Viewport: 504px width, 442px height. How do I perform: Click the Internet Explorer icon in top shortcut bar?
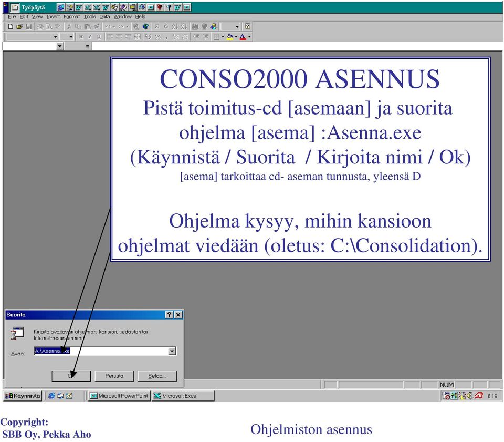pyautogui.click(x=60, y=7)
